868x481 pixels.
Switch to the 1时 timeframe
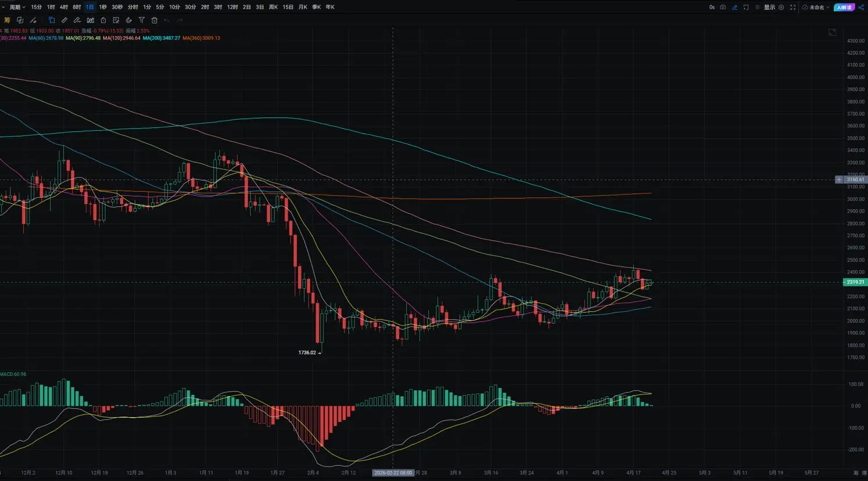point(51,7)
